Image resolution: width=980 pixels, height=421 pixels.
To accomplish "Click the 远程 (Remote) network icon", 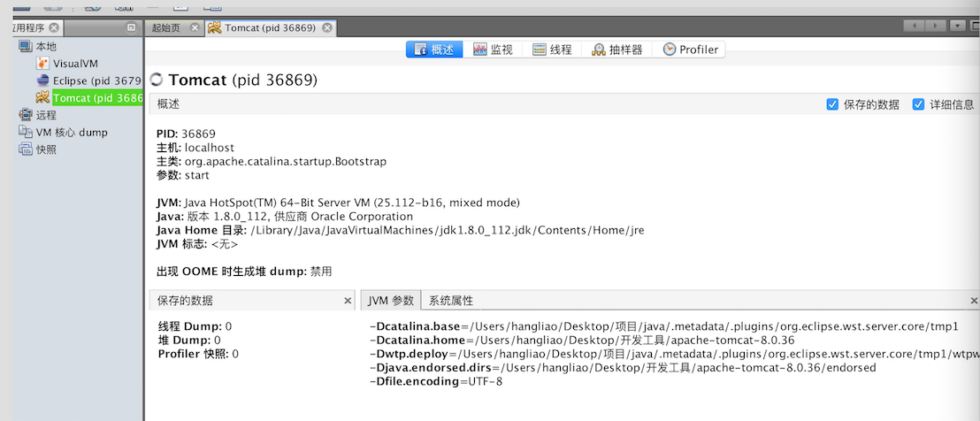I will (25, 115).
